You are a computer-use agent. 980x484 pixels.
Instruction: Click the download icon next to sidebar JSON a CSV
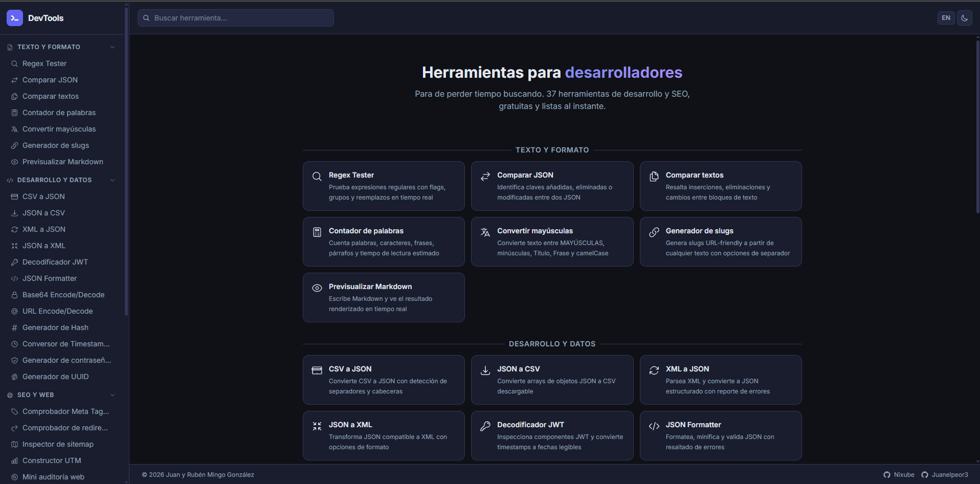pyautogui.click(x=14, y=213)
